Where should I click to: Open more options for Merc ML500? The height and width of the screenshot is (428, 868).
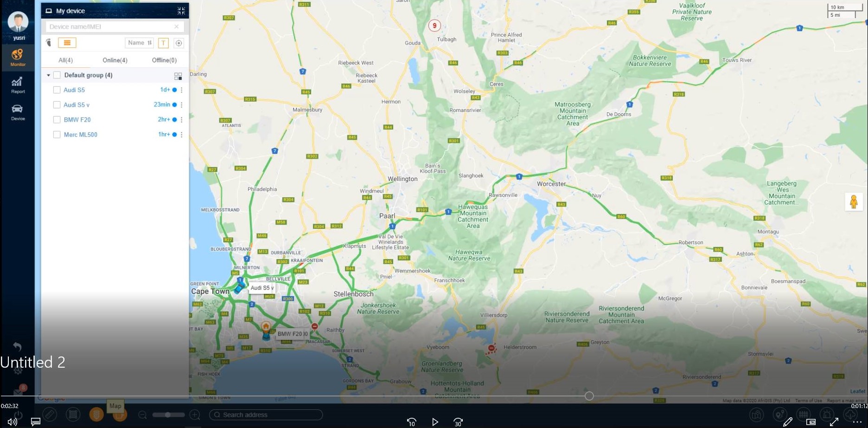click(182, 135)
